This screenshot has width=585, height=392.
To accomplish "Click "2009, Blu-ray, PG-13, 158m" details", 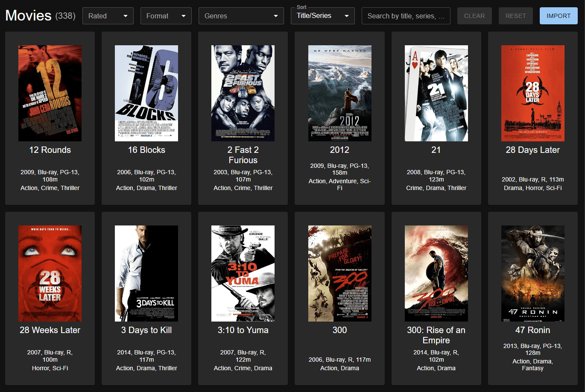I will (339, 169).
